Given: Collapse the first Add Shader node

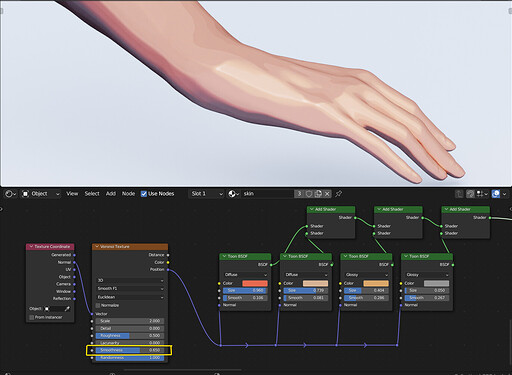Looking at the screenshot, I should [x=312, y=209].
